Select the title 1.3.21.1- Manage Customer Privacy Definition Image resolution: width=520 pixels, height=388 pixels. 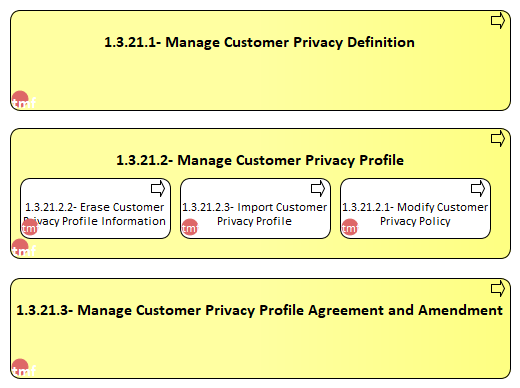(259, 42)
